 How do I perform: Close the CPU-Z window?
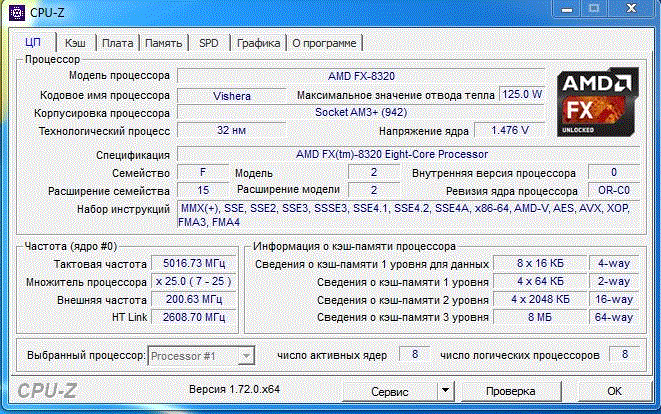[x=631, y=8]
